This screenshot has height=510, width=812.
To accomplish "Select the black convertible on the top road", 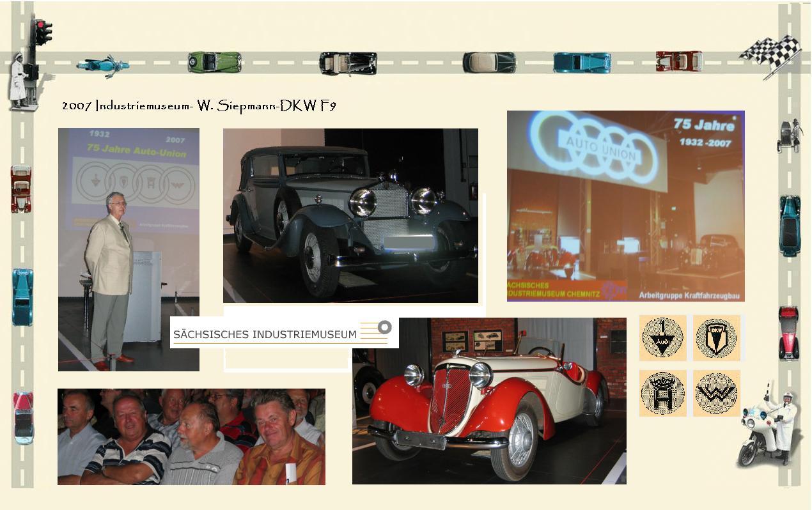I will [348, 63].
